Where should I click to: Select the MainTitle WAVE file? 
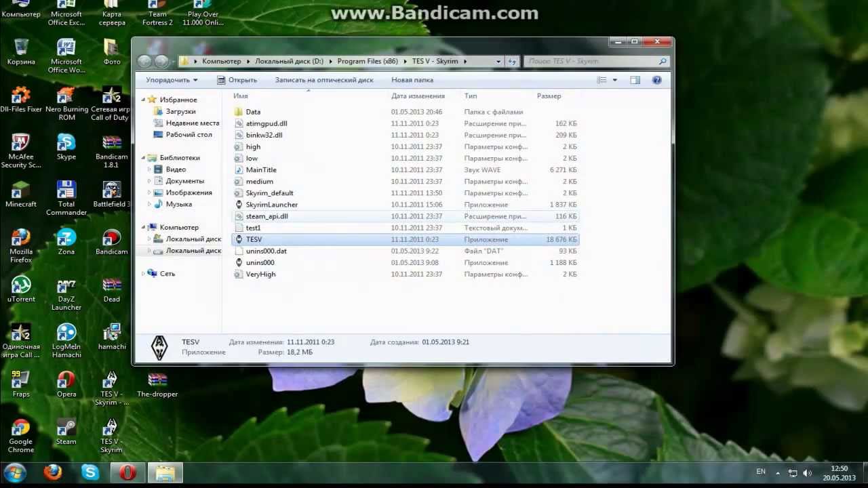(405, 170)
